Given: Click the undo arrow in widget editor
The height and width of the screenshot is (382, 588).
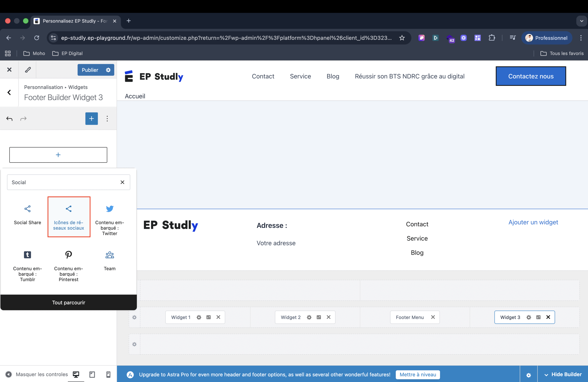Looking at the screenshot, I should pos(9,119).
